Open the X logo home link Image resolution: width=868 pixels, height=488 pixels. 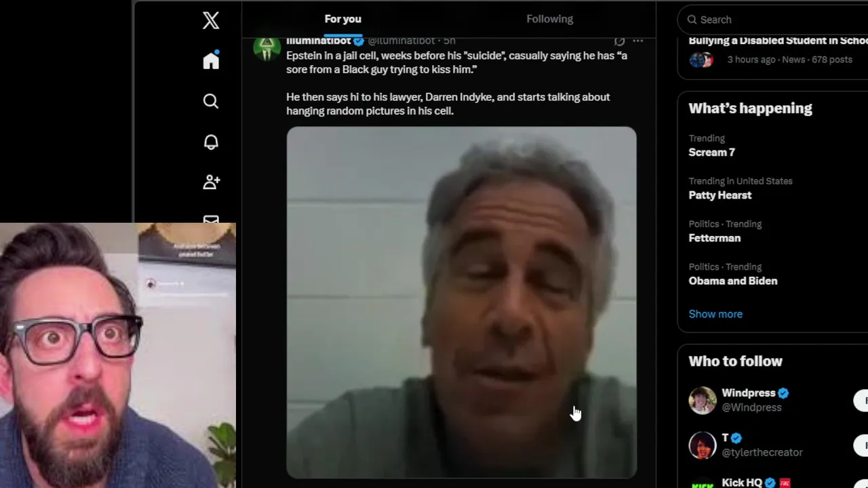[211, 20]
